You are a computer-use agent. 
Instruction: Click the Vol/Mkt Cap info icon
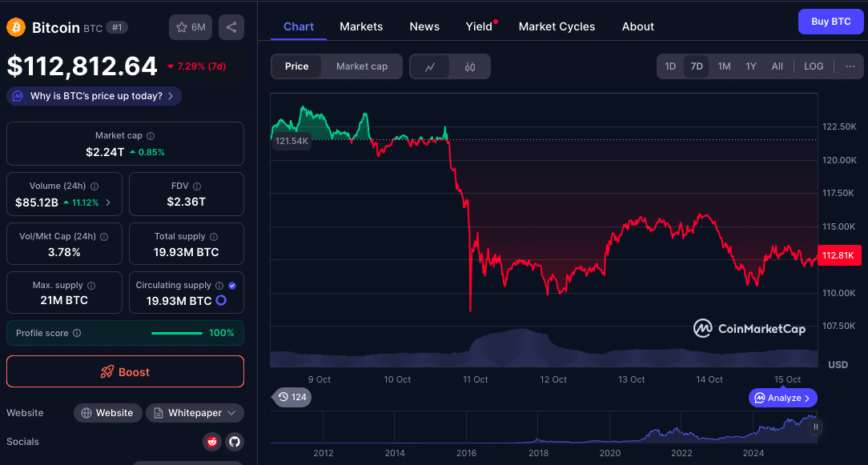104,236
